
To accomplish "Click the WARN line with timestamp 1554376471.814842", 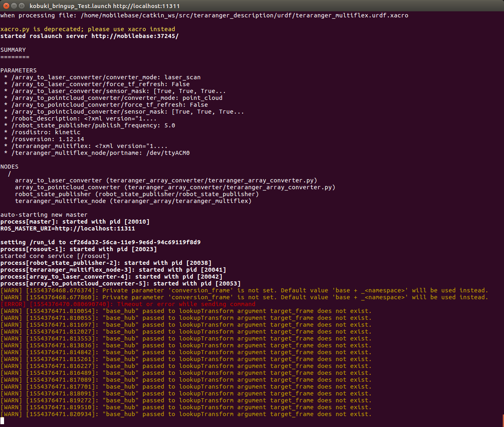I will tap(186, 352).
